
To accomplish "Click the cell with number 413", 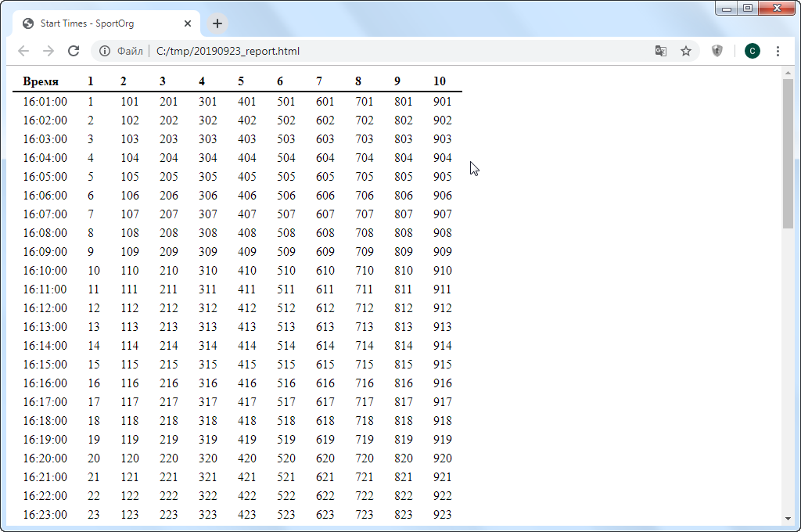I will tap(246, 326).
